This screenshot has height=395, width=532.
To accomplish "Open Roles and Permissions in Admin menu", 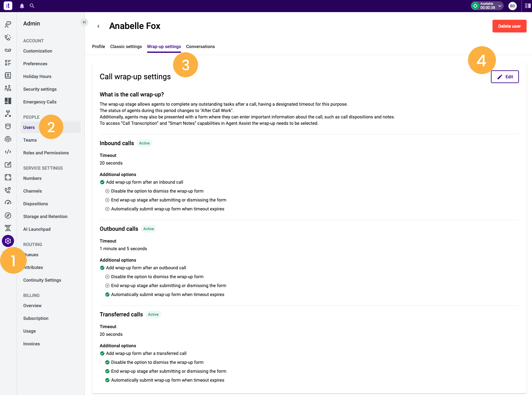I will coord(46,153).
